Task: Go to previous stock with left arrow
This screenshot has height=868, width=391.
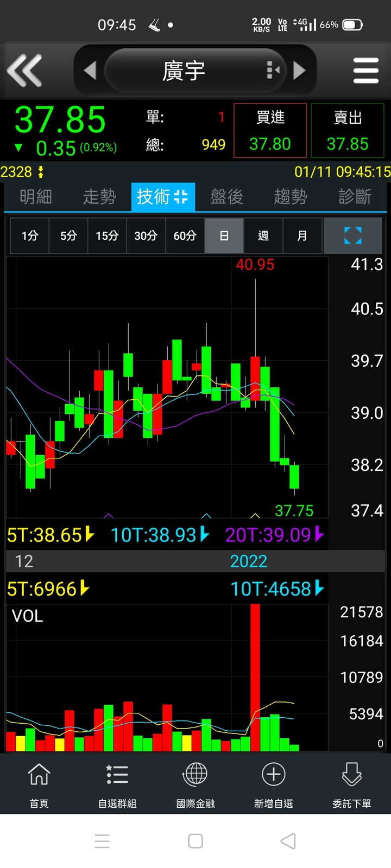Action: 90,71
